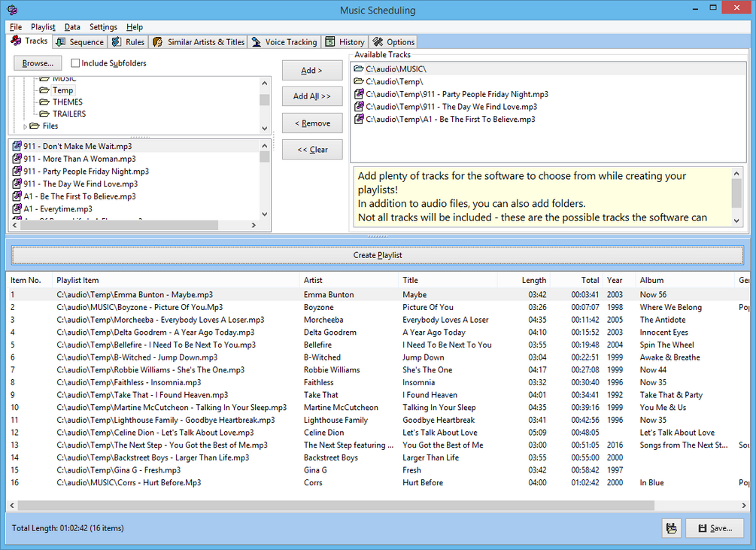
Task: Select row Faithless - Insomnia.mp3
Action: [378, 382]
